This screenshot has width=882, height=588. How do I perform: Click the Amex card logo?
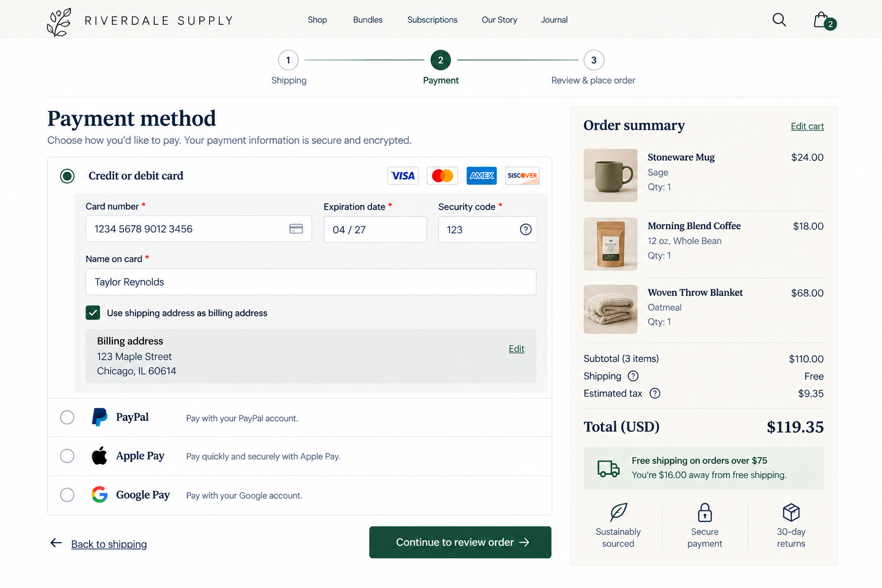[482, 176]
